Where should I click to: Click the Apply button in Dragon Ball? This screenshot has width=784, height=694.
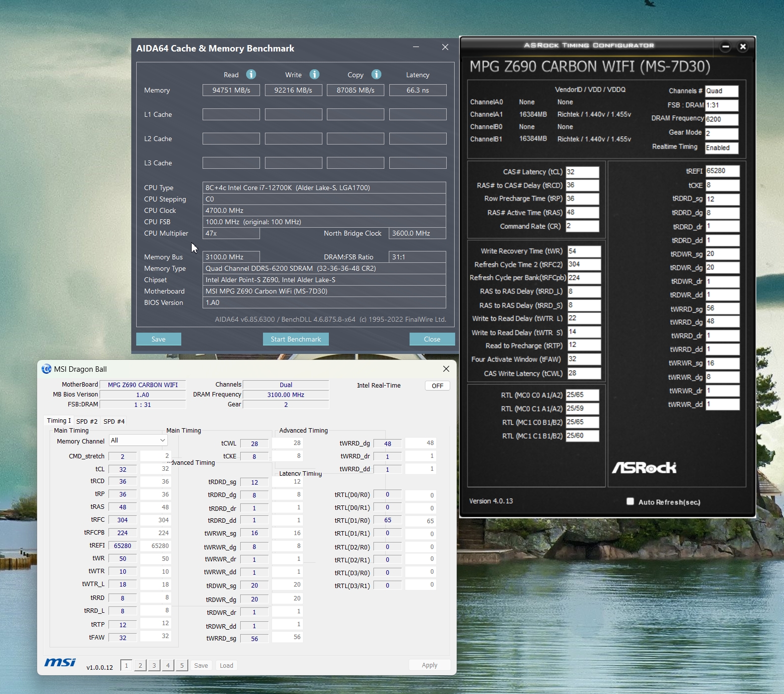coord(429,665)
